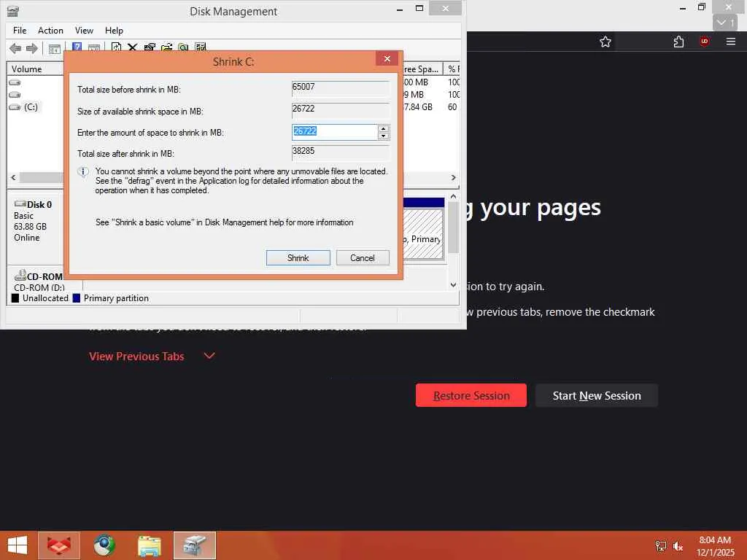Click the Properties toolbar icon with checkmark

tap(150, 47)
